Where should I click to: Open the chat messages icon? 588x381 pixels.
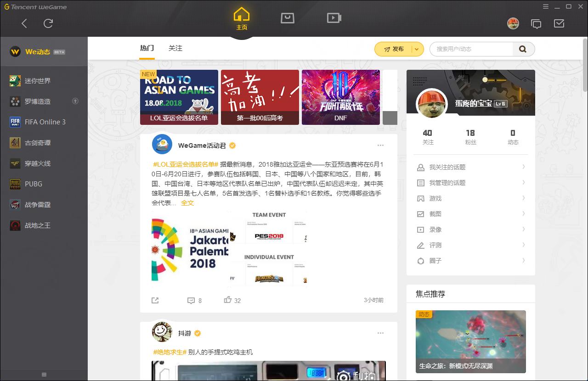[x=536, y=24]
